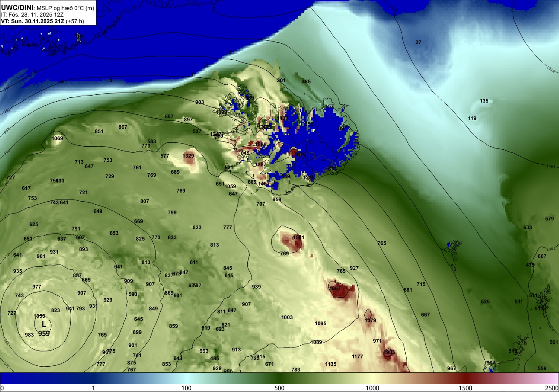
Task: Click the height value '783' at the bottom
Action: click(x=296, y=370)
